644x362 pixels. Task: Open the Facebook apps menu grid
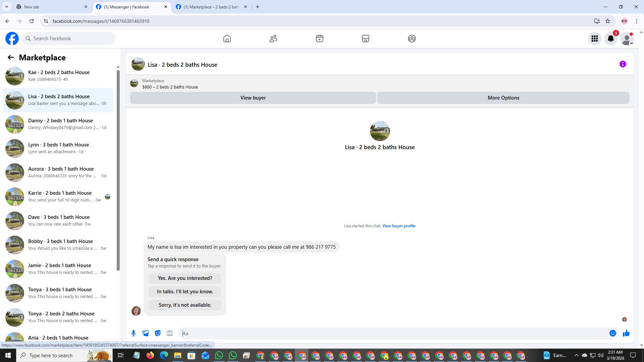(594, 39)
